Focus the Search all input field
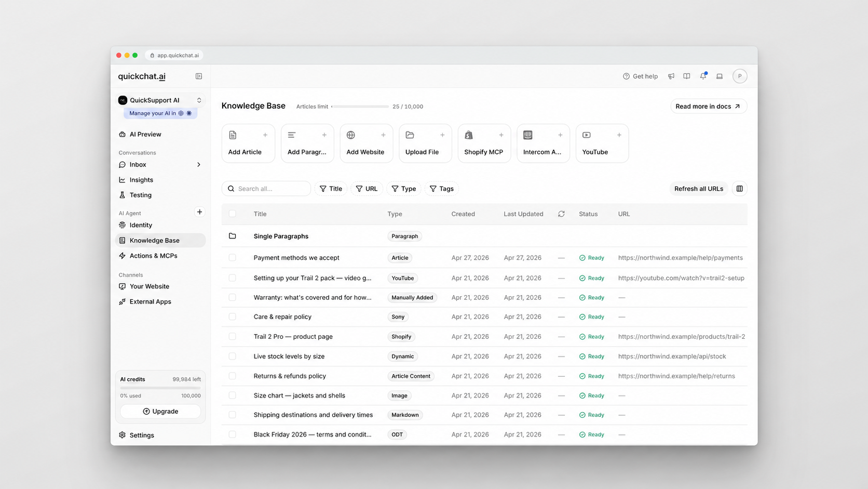 click(x=266, y=189)
